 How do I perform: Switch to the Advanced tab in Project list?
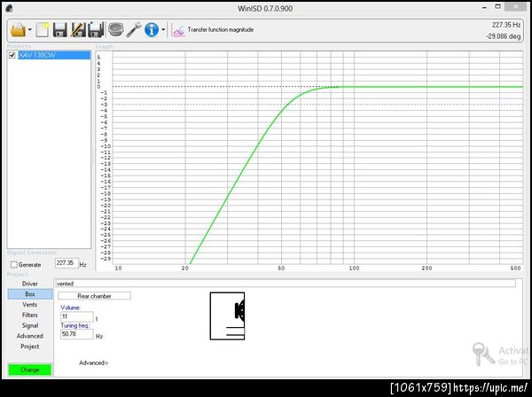click(x=30, y=336)
